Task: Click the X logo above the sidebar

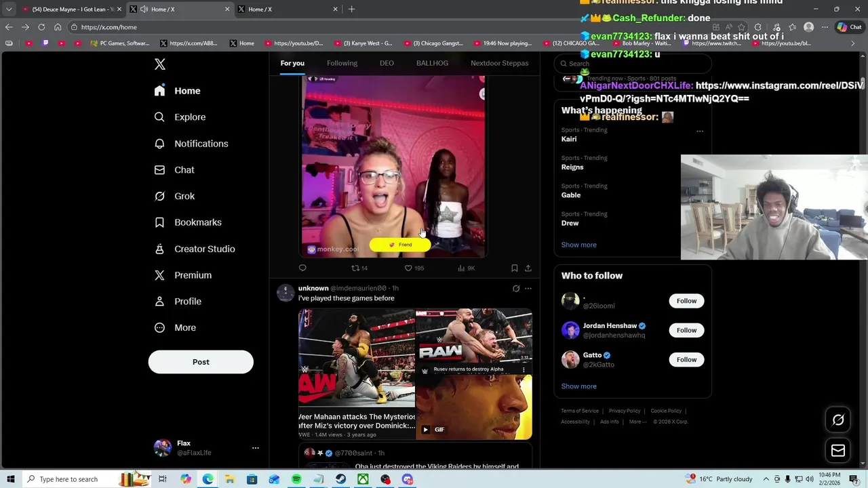Action: (159, 64)
